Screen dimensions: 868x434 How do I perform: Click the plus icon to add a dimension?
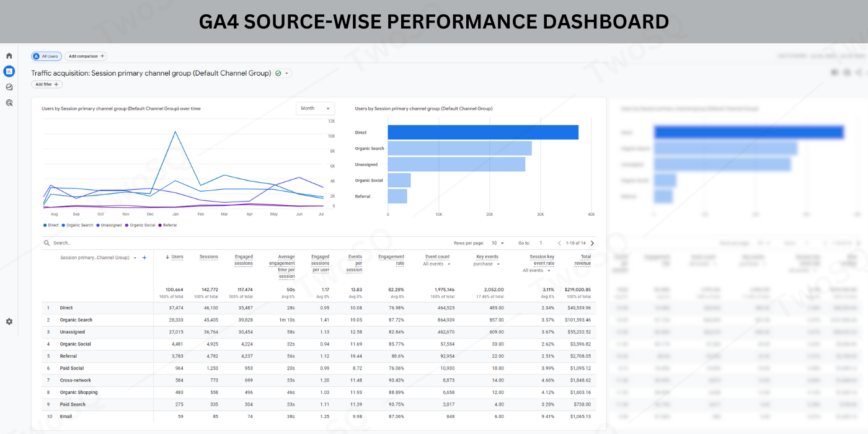click(144, 258)
